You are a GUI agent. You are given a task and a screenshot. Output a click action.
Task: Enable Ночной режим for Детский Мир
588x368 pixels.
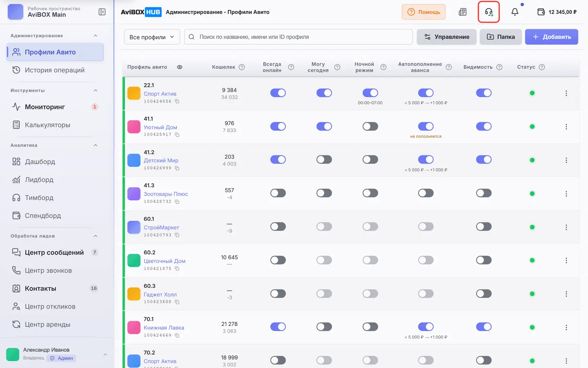370,159
